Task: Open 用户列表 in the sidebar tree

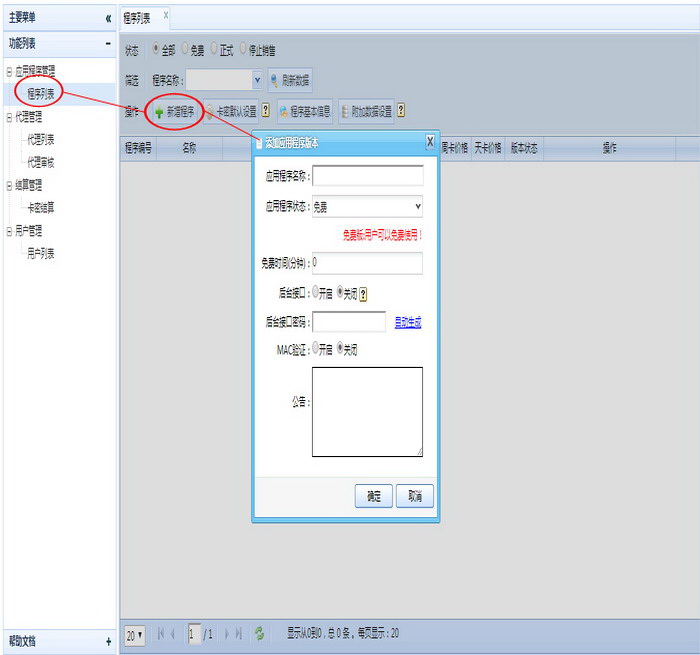Action: coord(41,254)
